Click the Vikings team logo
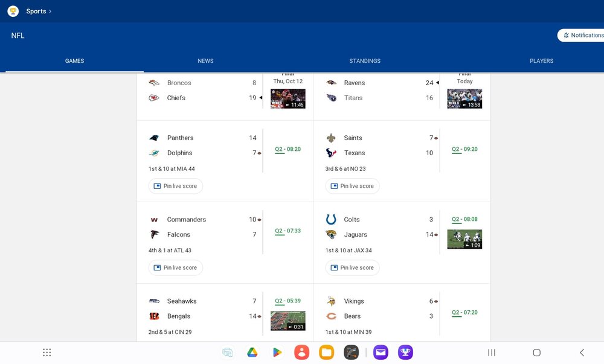The width and height of the screenshot is (604, 364). coord(331,301)
